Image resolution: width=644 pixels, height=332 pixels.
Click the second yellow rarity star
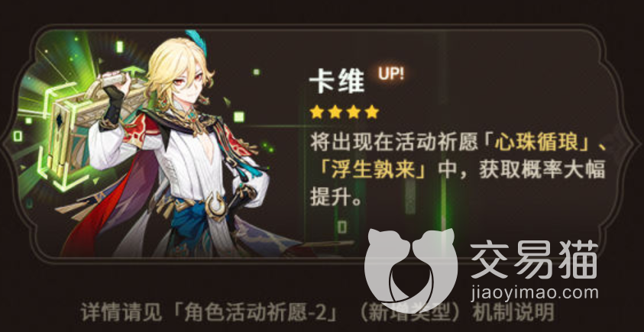pos(335,112)
